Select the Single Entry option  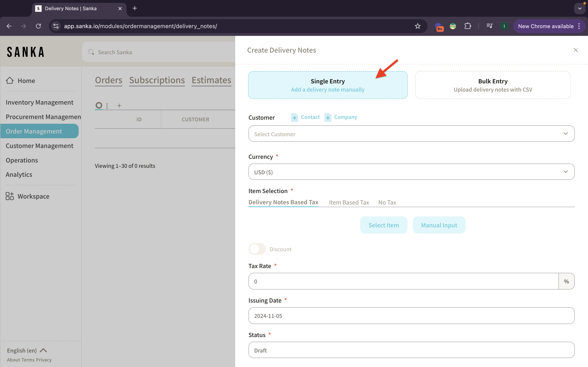(327, 85)
